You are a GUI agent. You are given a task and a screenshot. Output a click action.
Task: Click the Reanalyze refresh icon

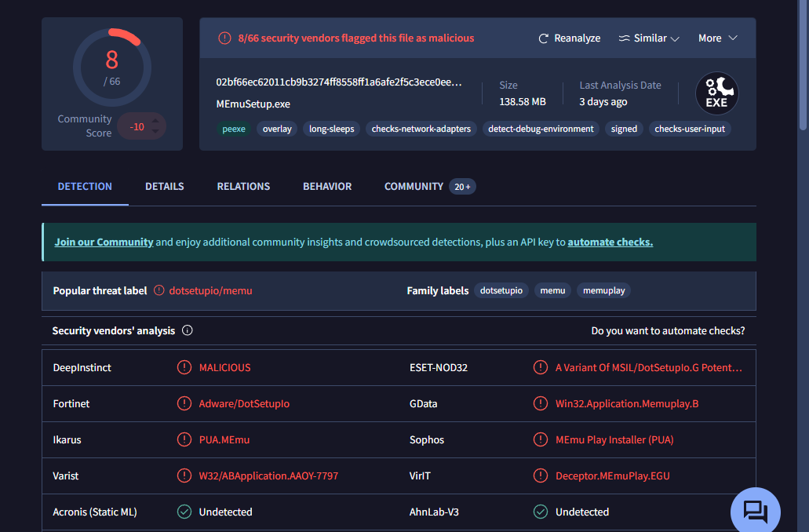(x=544, y=38)
